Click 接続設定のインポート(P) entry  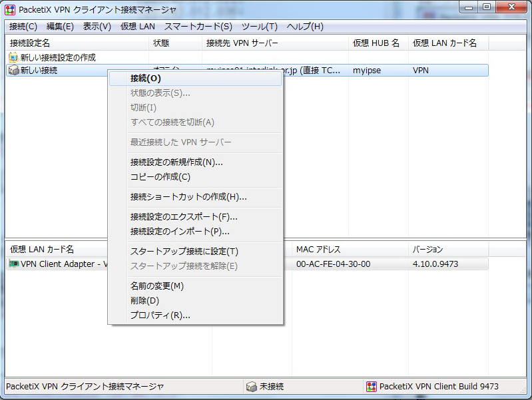click(x=180, y=232)
